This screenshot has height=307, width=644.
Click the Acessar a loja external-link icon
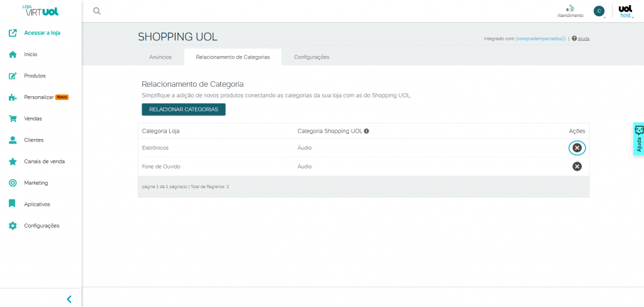(x=13, y=33)
